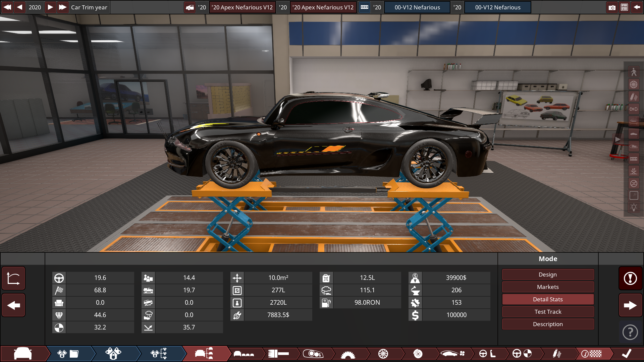Click the help question mark icon
Viewport: 644px width, 362px height.
click(x=630, y=332)
